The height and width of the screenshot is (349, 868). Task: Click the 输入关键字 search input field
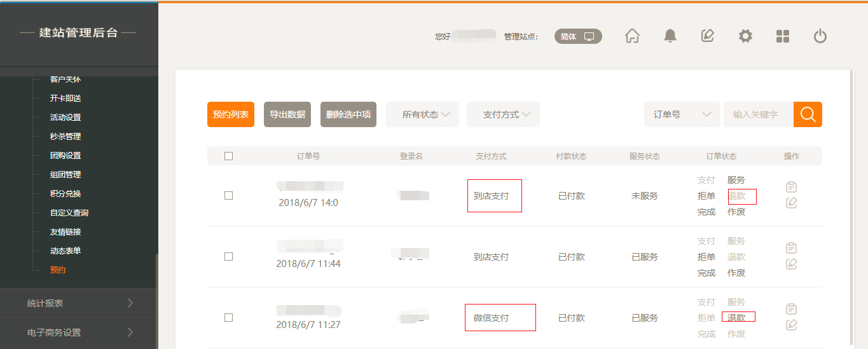click(x=758, y=114)
